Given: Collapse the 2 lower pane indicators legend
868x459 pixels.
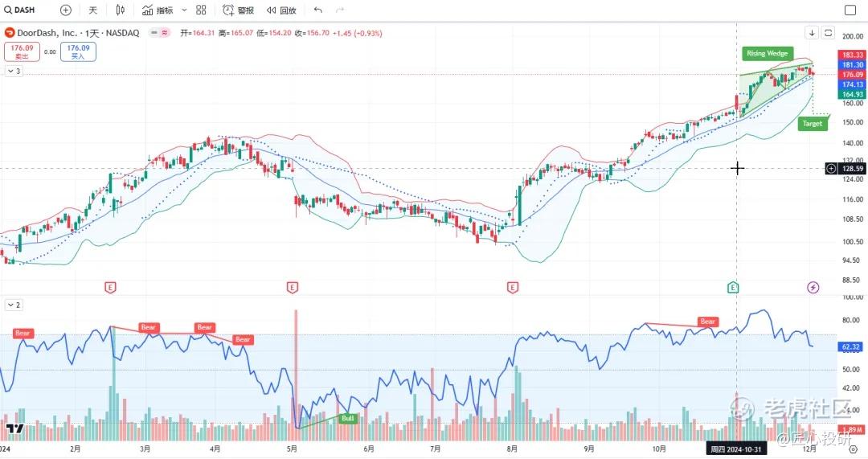Looking at the screenshot, I should click(x=14, y=305).
